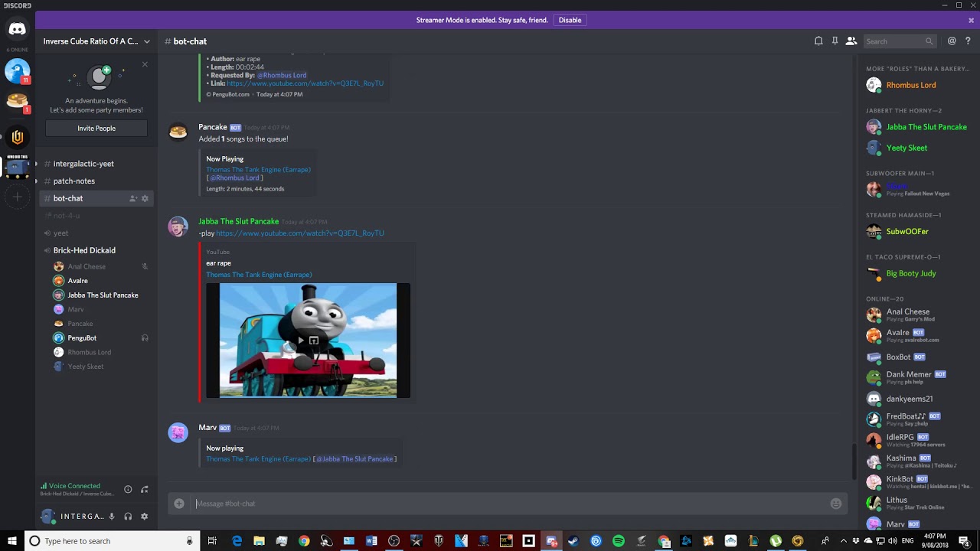
Task: Open the intergalactic-yeet channel
Action: coord(83,164)
